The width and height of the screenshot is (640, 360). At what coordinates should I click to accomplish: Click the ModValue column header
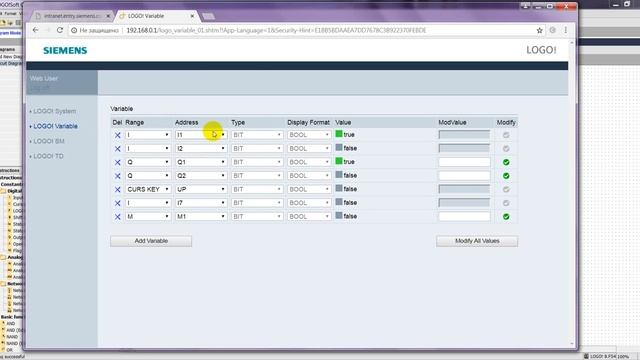click(x=452, y=122)
